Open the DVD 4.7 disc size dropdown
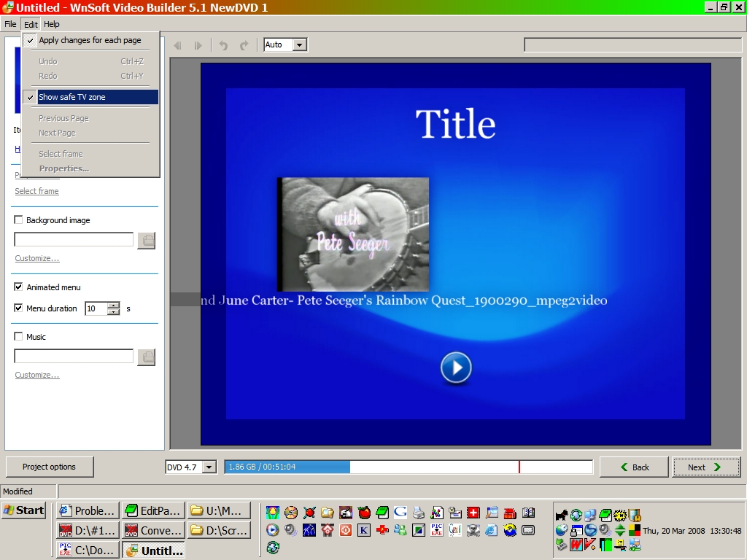This screenshot has width=747, height=560. [209, 467]
